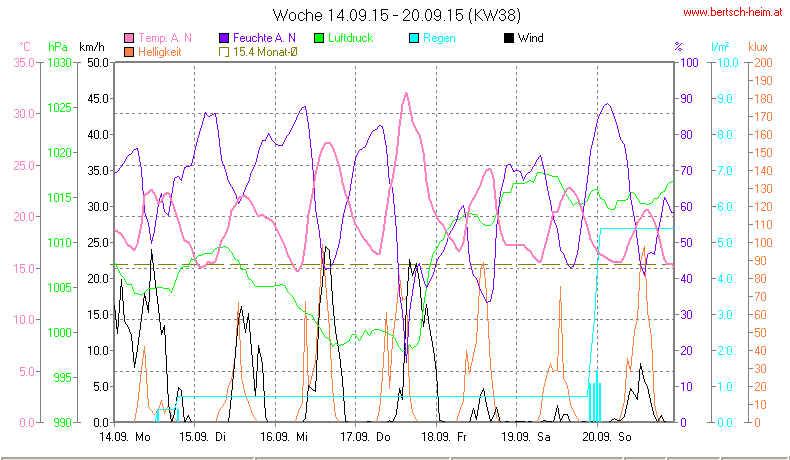Viewport: 790px width, 460px height.
Task: Click the purple Feuchte A. N legend swatch
Action: 224,38
